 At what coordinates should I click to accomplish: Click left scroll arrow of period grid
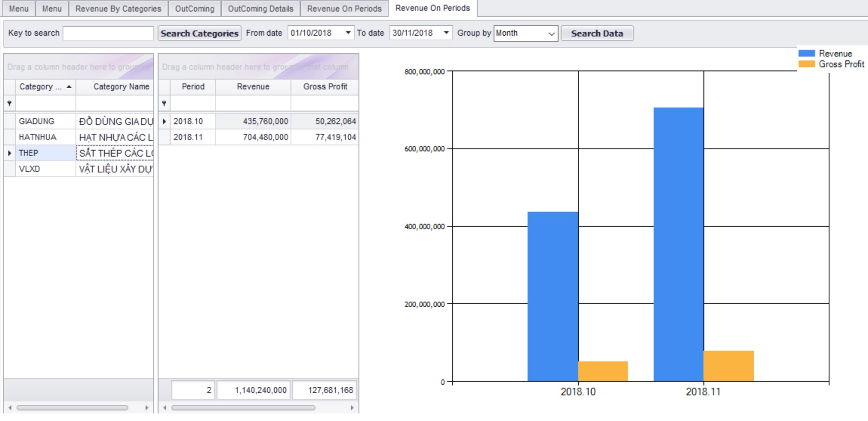(165, 408)
